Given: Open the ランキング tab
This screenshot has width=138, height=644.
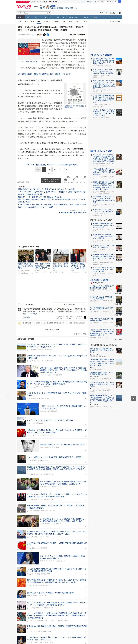Looking at the screenshot, I should pos(86,17).
